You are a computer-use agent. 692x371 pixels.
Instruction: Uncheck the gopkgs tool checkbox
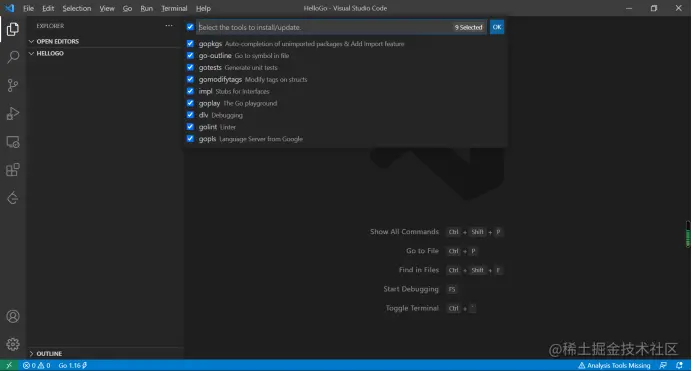click(190, 44)
